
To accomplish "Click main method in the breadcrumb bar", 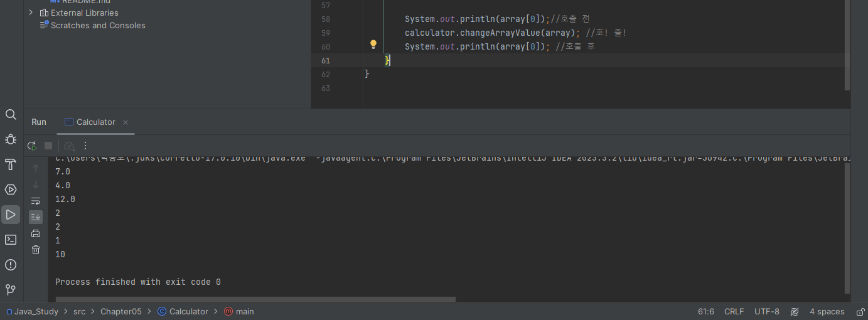I will (x=239, y=311).
